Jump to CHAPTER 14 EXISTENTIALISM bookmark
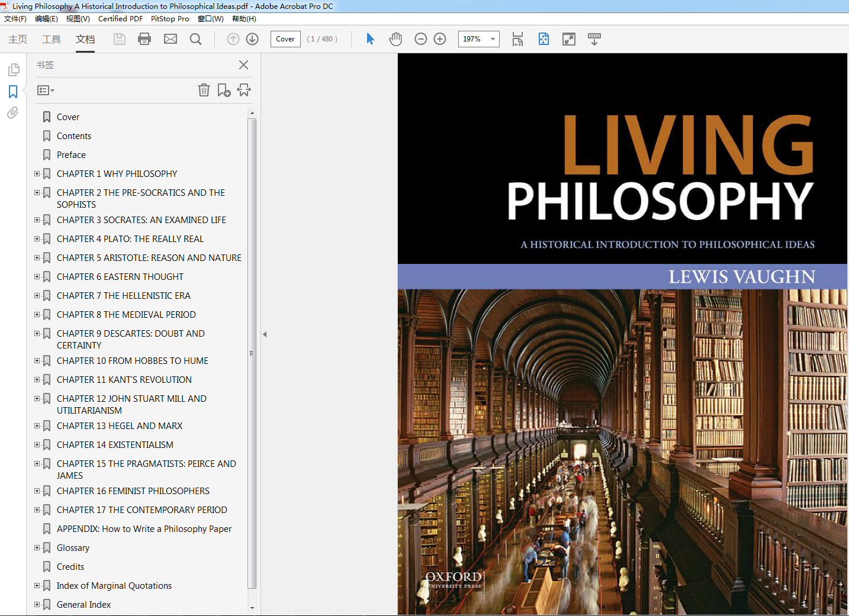The height and width of the screenshot is (616, 849). [115, 445]
